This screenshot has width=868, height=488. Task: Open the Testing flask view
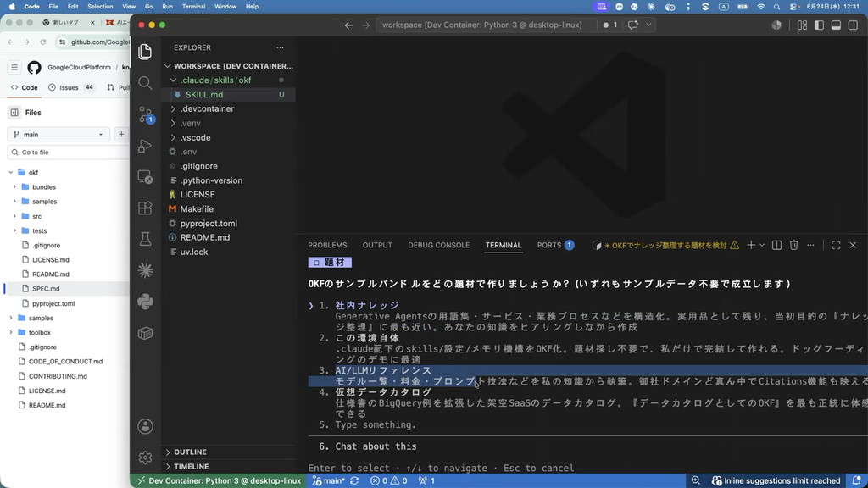pyautogui.click(x=145, y=239)
